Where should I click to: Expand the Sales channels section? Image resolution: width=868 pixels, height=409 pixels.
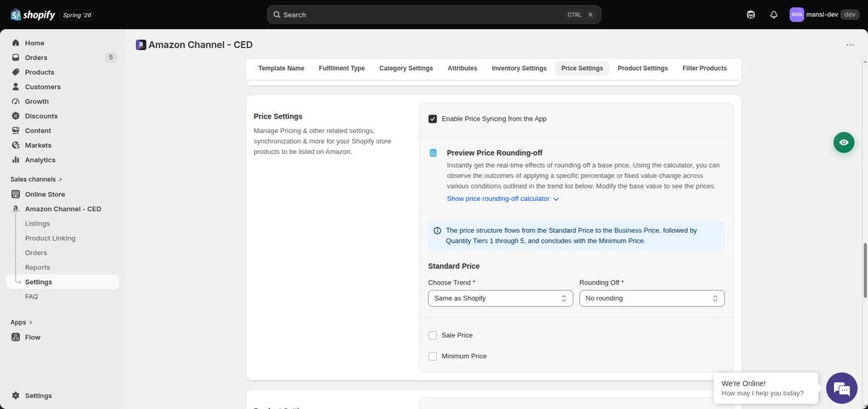36,179
